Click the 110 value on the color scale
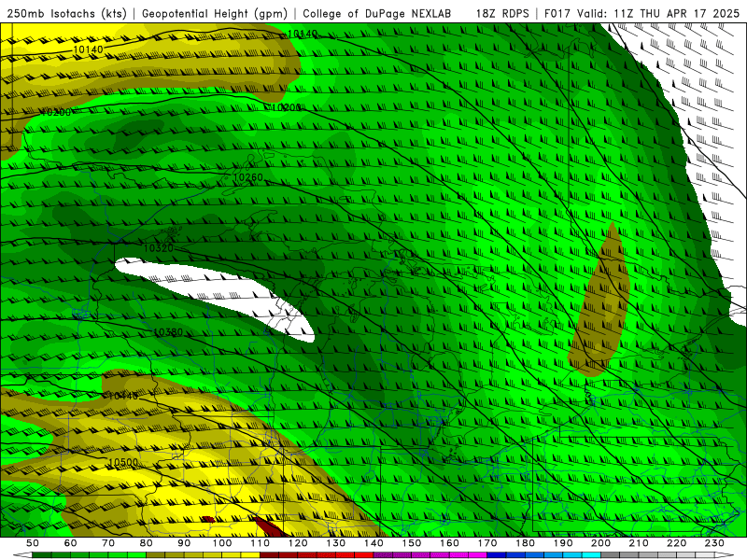This screenshot has height=560, width=747. pos(261,543)
